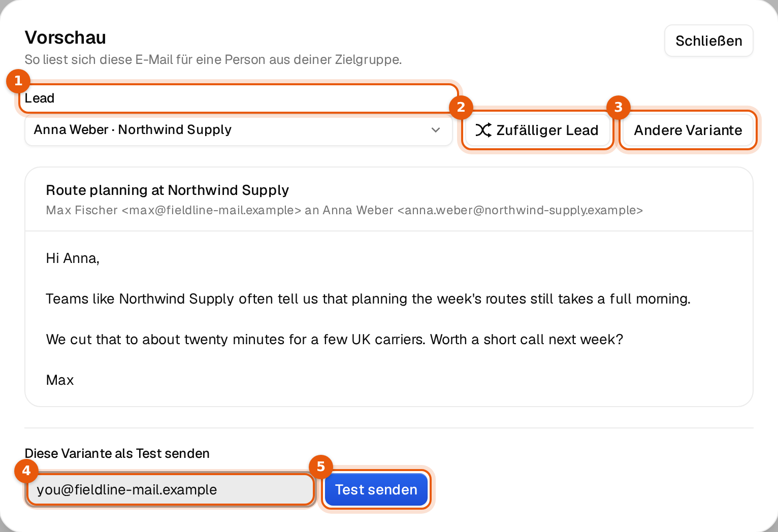Click the shuffle icon on Zufälliger Lead
This screenshot has width=778, height=532.
tap(483, 130)
